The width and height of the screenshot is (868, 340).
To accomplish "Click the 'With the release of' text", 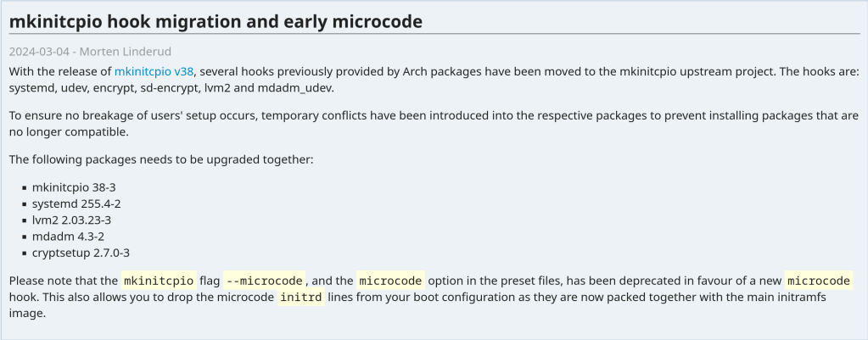I will (60, 72).
